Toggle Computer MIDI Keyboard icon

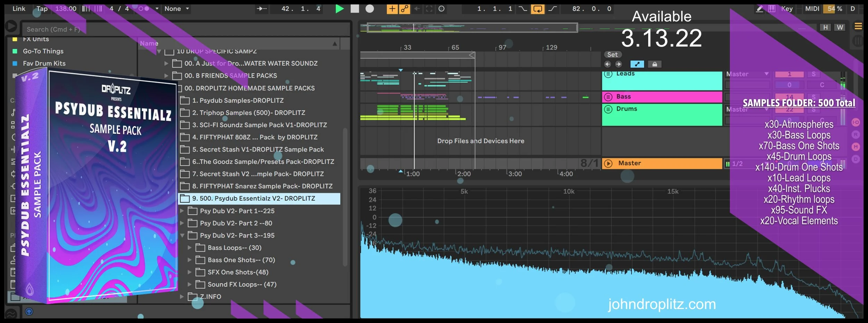coord(771,9)
